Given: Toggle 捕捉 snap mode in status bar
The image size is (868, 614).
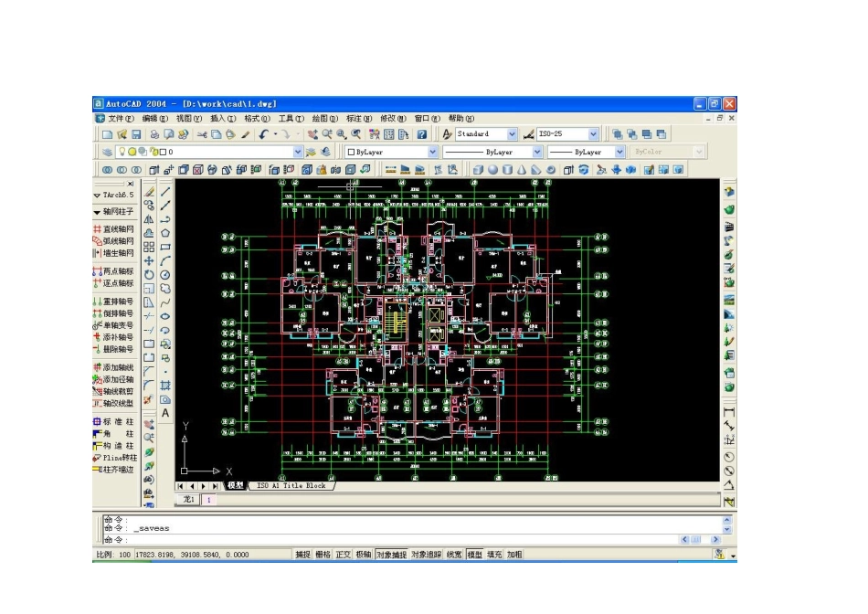Looking at the screenshot, I should click(x=302, y=555).
